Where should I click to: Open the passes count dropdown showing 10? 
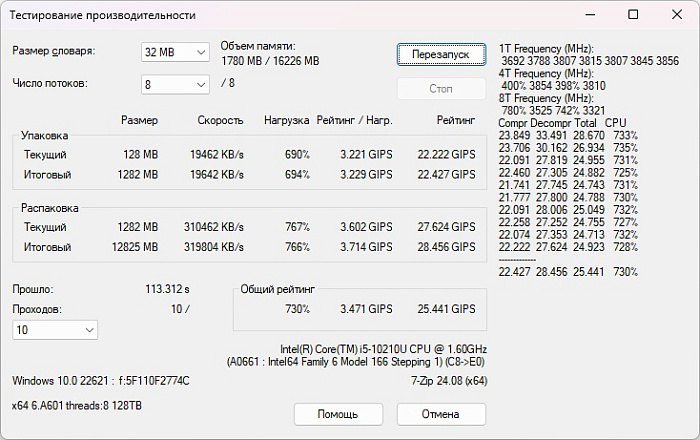click(x=55, y=330)
